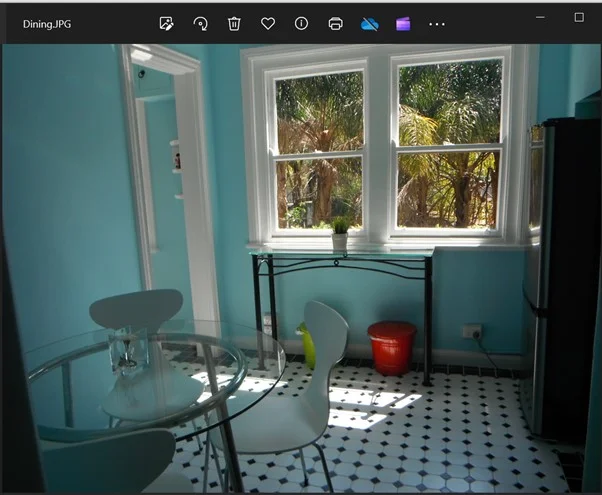Viewport: 602px width, 495px height.
Task: Click the OneDrive cloud icon
Action: pos(369,24)
